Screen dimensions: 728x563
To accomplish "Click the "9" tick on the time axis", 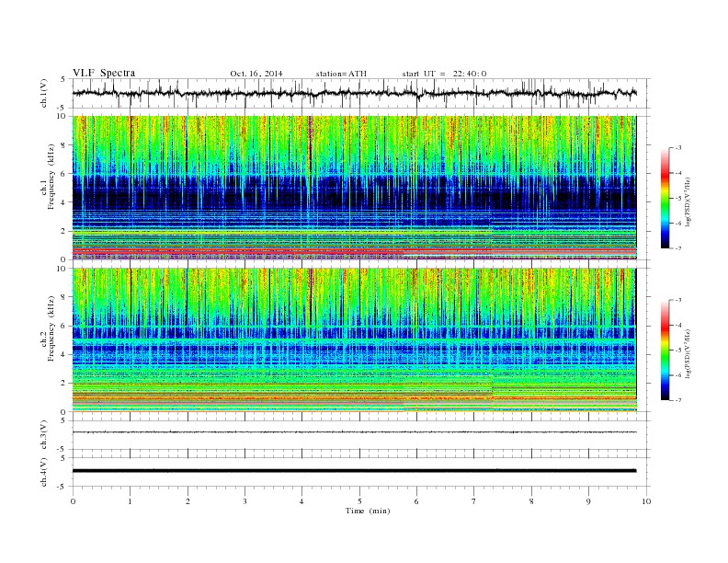I will click(x=588, y=501).
